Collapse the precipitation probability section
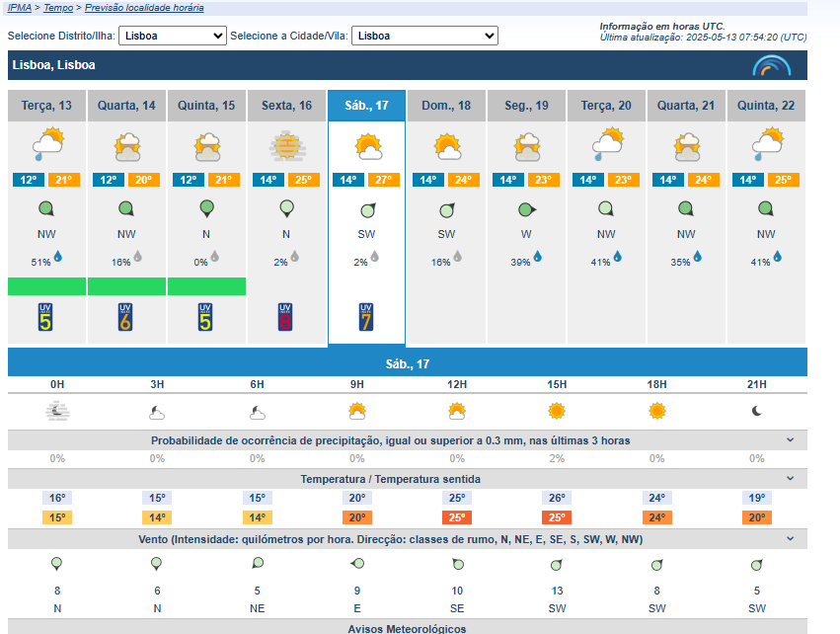Screen dimensions: 840x634 (x=791, y=440)
